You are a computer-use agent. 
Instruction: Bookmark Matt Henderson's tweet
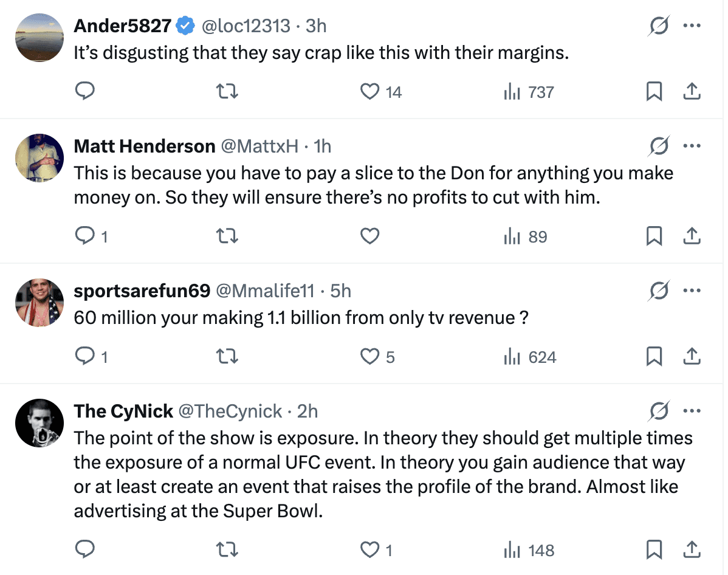(x=654, y=236)
